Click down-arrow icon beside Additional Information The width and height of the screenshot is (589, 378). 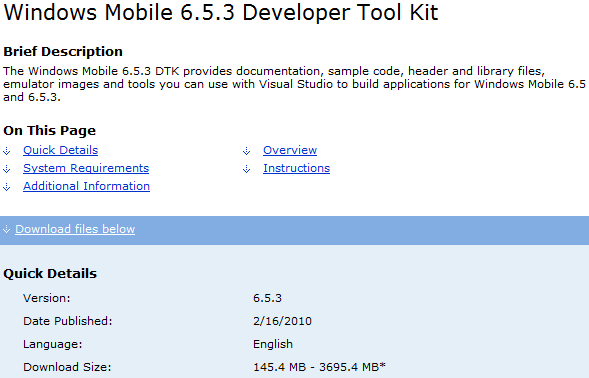pos(7,187)
